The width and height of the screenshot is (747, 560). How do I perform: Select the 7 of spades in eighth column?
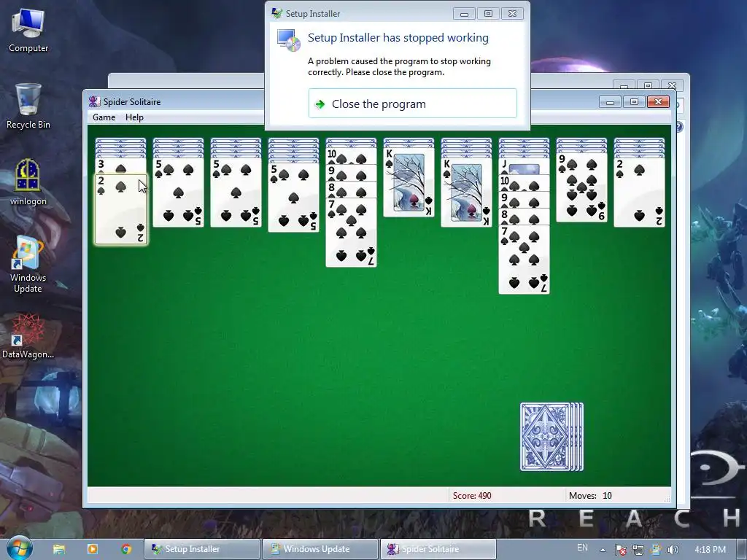(524, 260)
